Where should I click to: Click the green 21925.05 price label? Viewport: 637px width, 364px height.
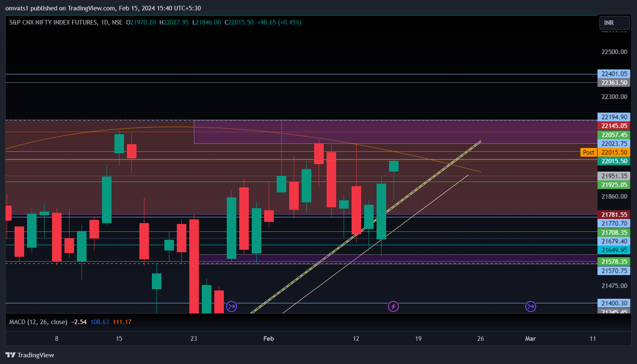coord(614,185)
